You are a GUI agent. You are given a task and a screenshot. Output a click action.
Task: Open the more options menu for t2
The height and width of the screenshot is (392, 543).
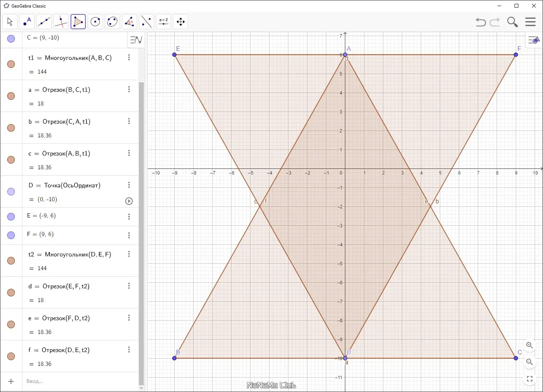coord(129,254)
